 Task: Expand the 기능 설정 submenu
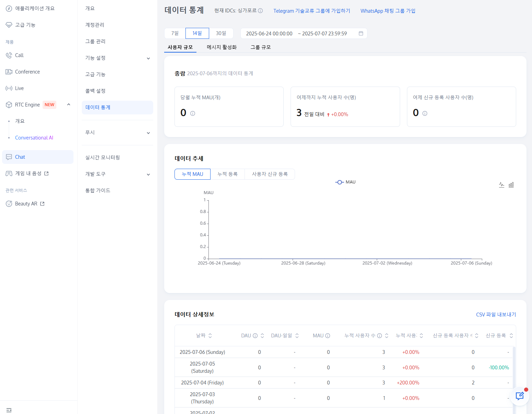click(x=148, y=58)
